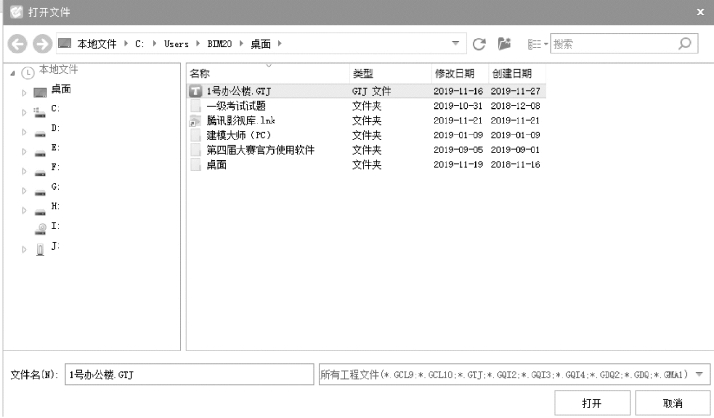Click the GTJ file icon for 1号办公楼
This screenshot has width=714, height=418.
195,91
